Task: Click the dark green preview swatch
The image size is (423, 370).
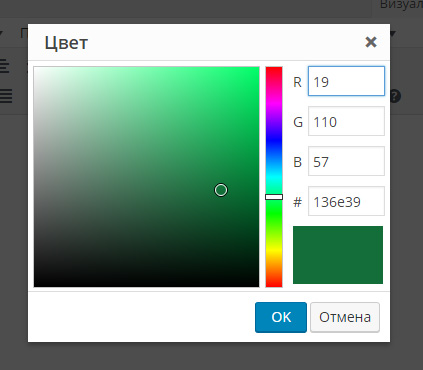Action: (338, 255)
